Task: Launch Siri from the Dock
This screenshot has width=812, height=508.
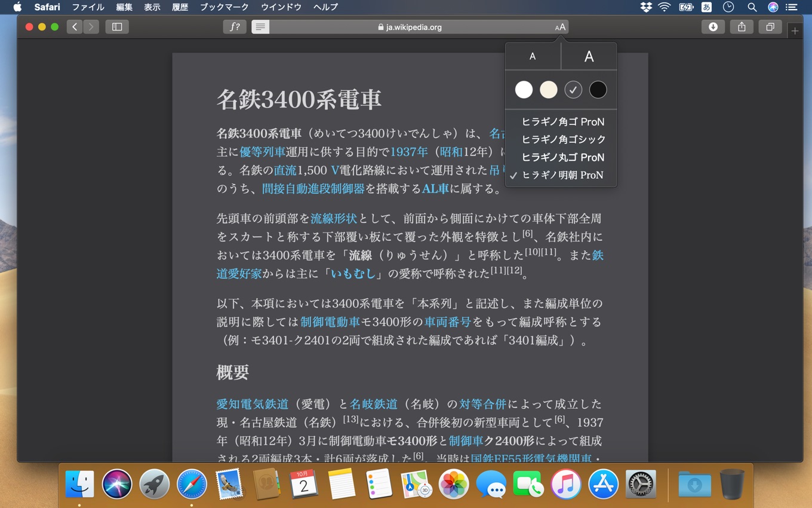Action: click(117, 484)
